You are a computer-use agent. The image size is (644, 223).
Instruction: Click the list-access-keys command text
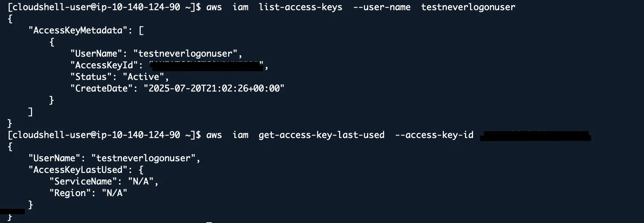point(300,7)
